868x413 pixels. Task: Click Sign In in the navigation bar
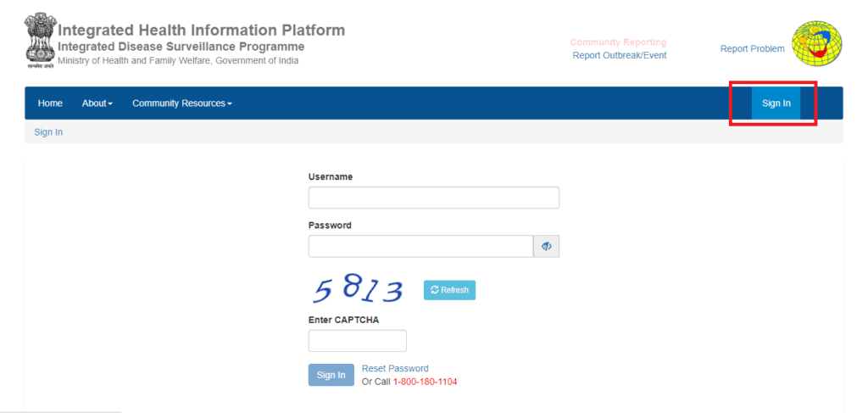point(776,103)
